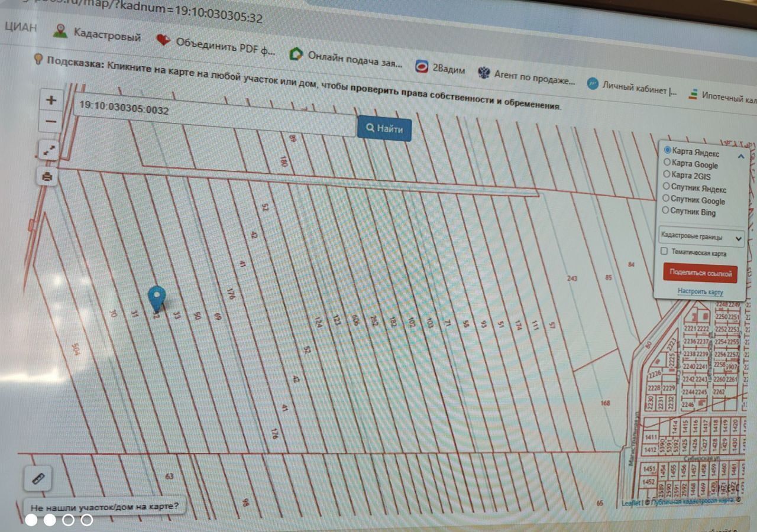The height and width of the screenshot is (532, 757).
Task: Select parcel labeled 180 on map
Action: tap(283, 161)
